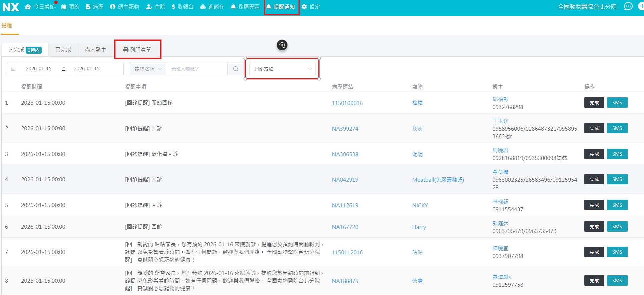The height and width of the screenshot is (295, 644).
Task: Open medical record link NA399274
Action: tap(345, 129)
